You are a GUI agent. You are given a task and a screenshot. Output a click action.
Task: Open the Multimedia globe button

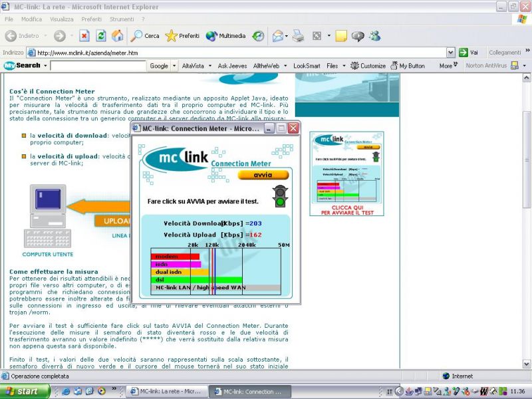pyautogui.click(x=225, y=36)
